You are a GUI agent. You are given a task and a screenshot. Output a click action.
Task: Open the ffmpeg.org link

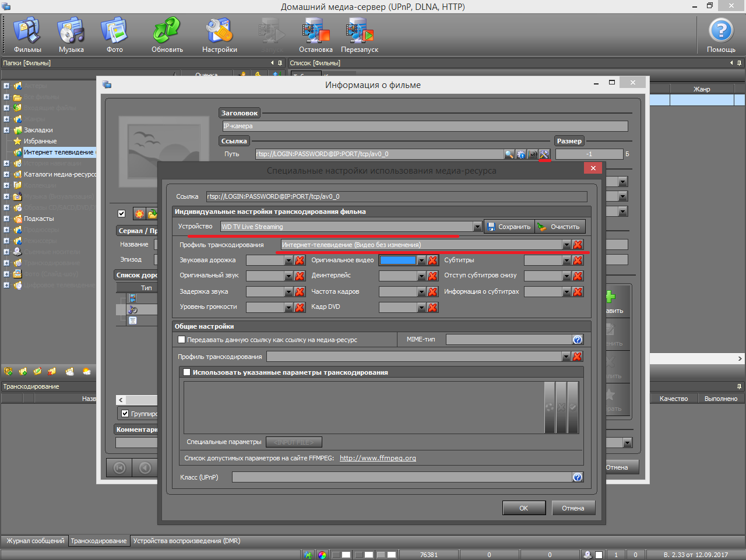[378, 458]
